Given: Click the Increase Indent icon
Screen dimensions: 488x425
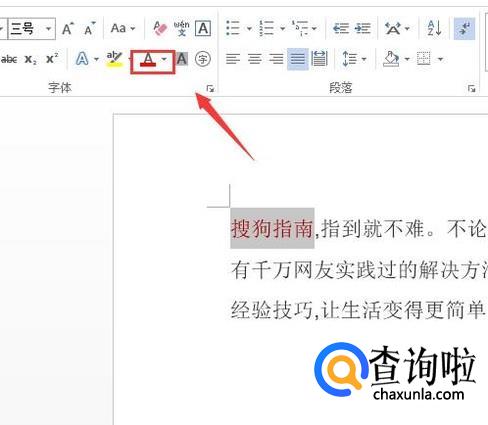Looking at the screenshot, I should pos(363,28).
